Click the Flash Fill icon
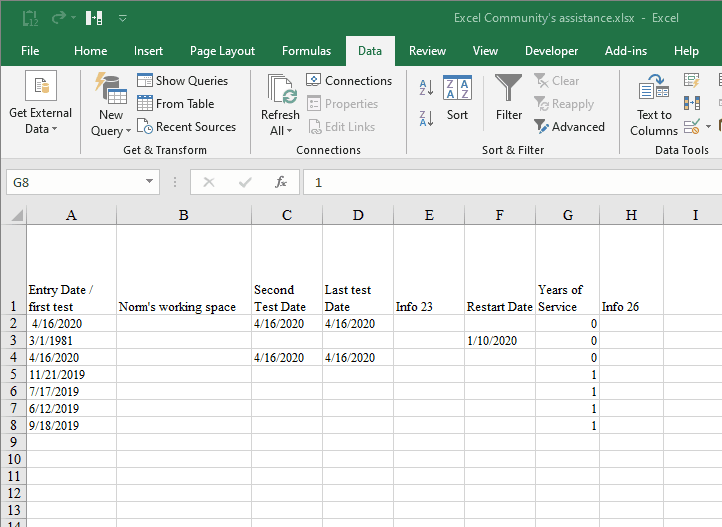Image resolution: width=722 pixels, height=527 pixels. 692,80
